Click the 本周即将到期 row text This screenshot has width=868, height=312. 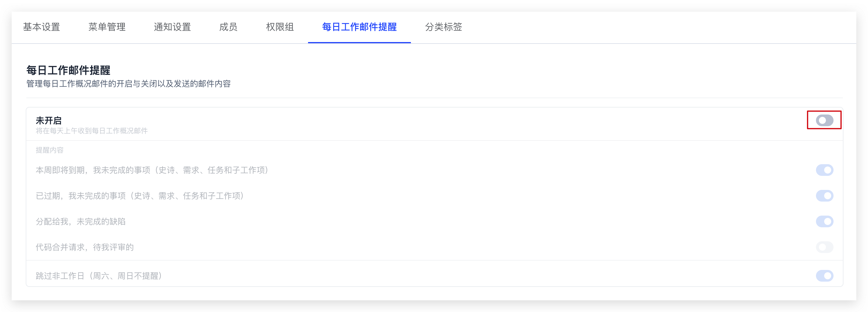click(152, 170)
